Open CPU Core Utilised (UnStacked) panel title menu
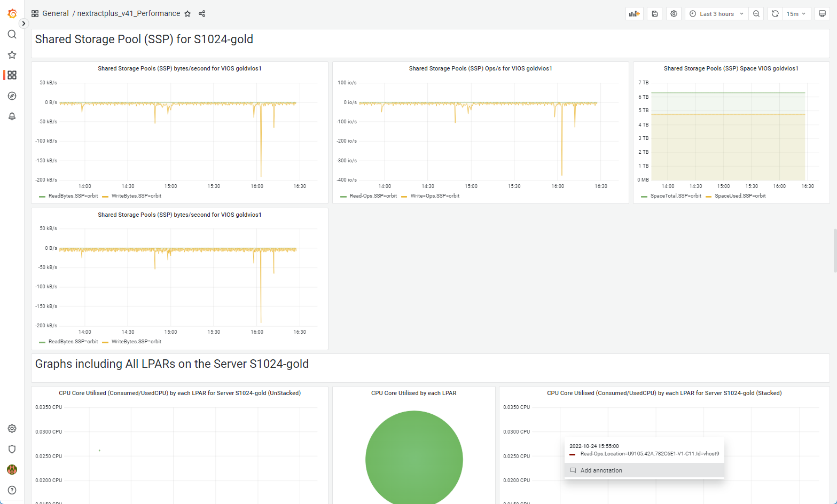Viewport: 837px width, 504px height. pyautogui.click(x=179, y=393)
